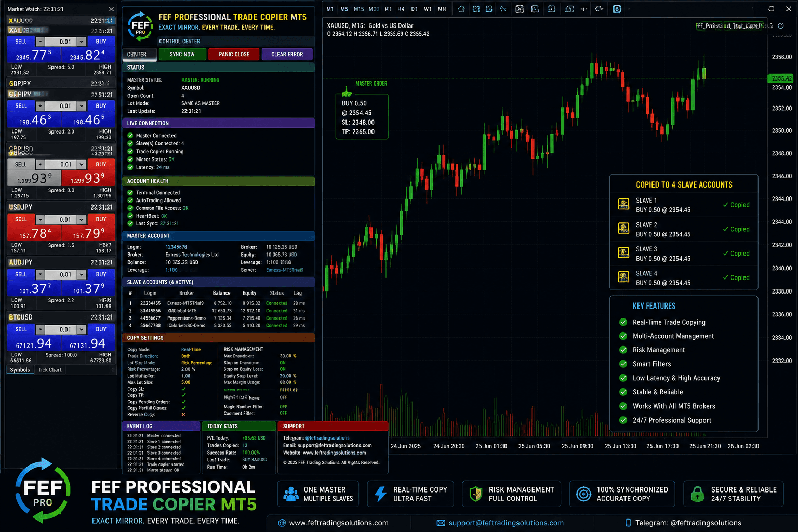Screen dimensions: 798x532
Task: Click the globe icon beside the footer website
Action: 282,523
